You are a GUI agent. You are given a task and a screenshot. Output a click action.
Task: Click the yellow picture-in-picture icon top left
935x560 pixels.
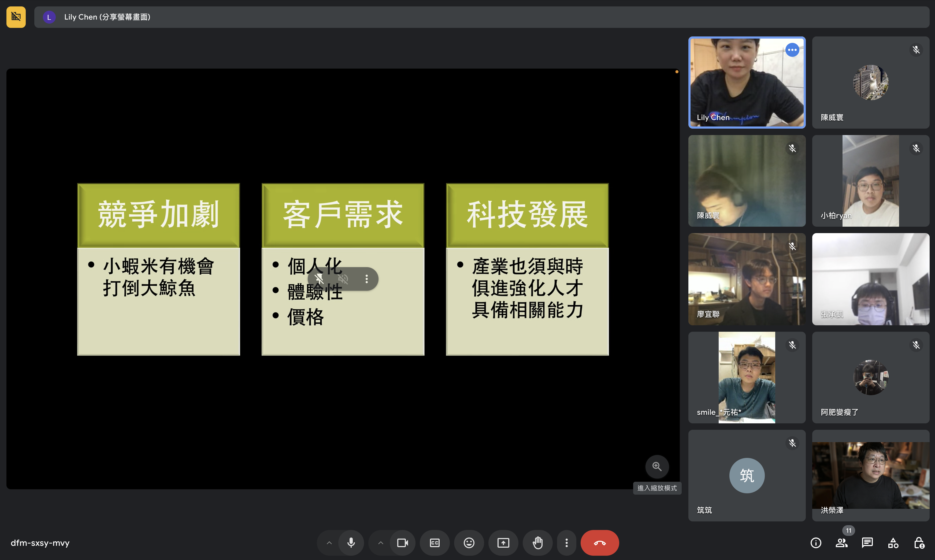click(16, 17)
